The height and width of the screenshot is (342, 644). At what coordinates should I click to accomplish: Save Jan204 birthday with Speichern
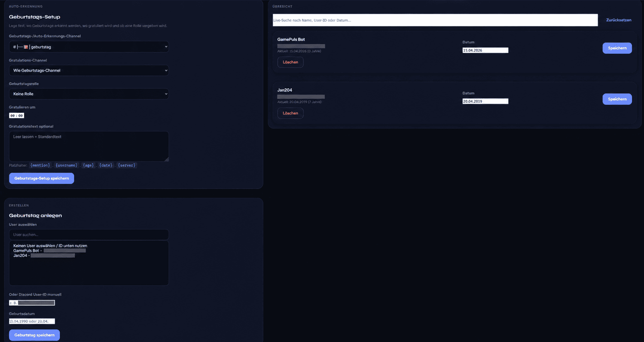tap(617, 99)
